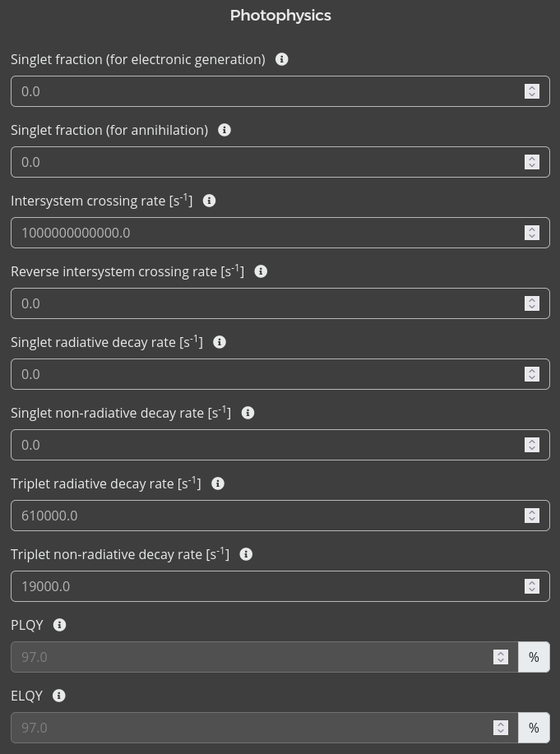The width and height of the screenshot is (560, 754).
Task: Click the ELQY info icon
Action: 59,696
